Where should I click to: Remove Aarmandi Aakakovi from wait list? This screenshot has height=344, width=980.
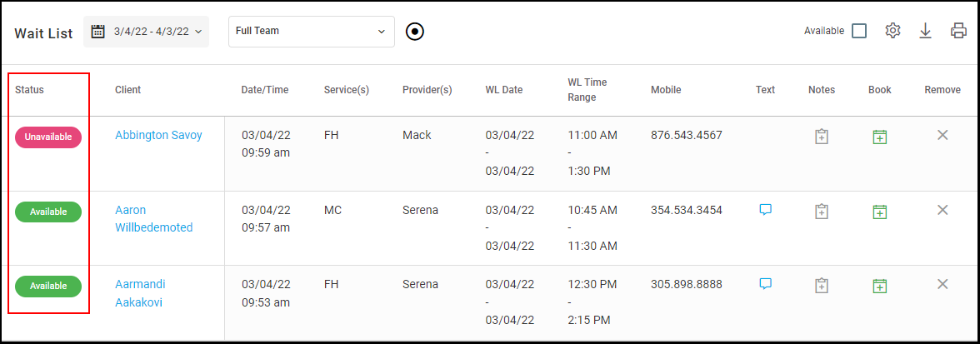942,284
